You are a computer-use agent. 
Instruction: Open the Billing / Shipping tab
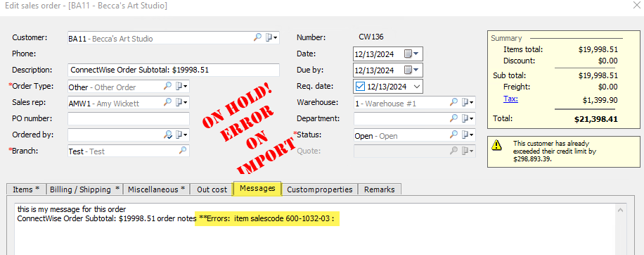coord(84,189)
